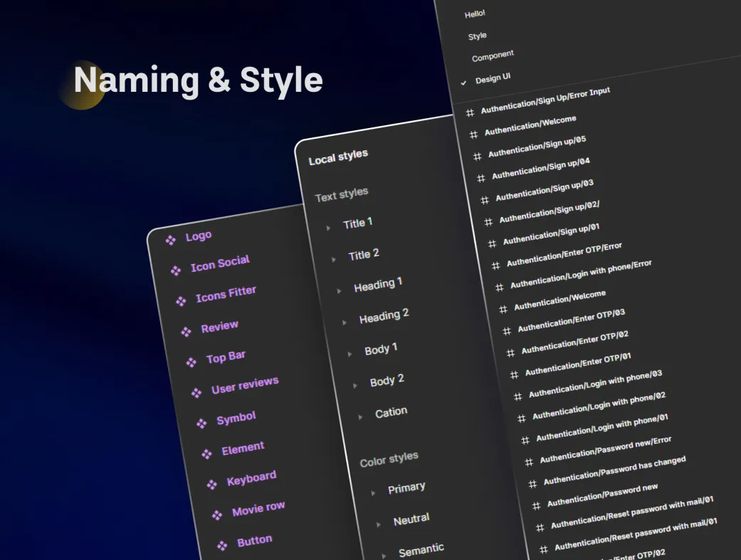Select the Authentication/Login with phone/03 frame
This screenshot has height=560, width=741.
click(595, 384)
